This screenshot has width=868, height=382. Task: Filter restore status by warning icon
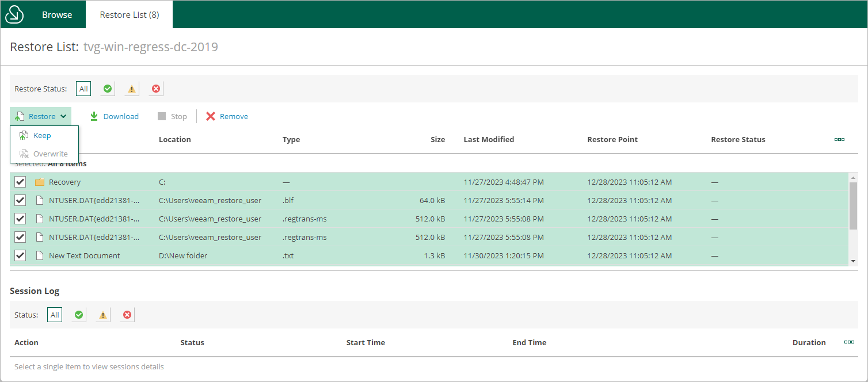pyautogui.click(x=132, y=89)
